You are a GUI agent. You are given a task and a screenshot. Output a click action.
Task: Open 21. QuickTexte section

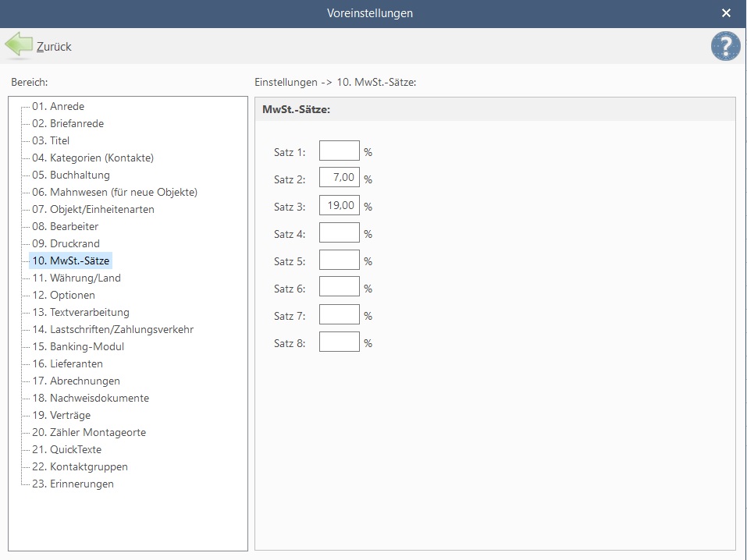[x=66, y=449]
